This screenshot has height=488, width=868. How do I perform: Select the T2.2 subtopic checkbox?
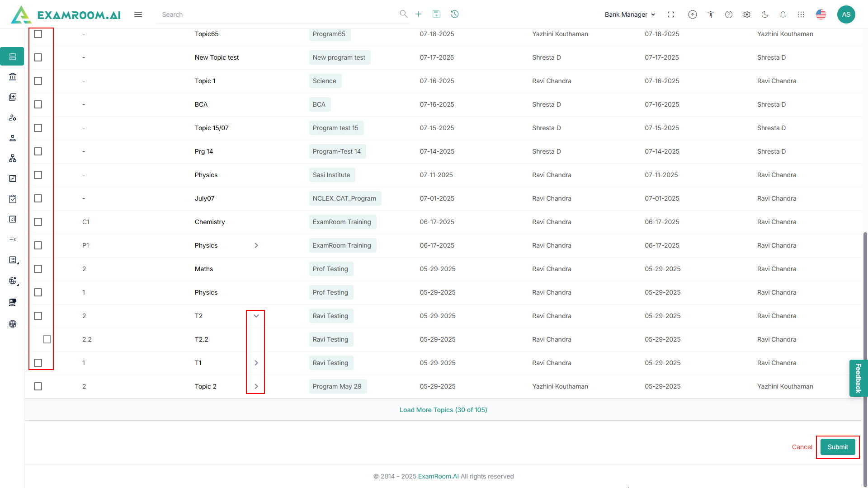[47, 339]
